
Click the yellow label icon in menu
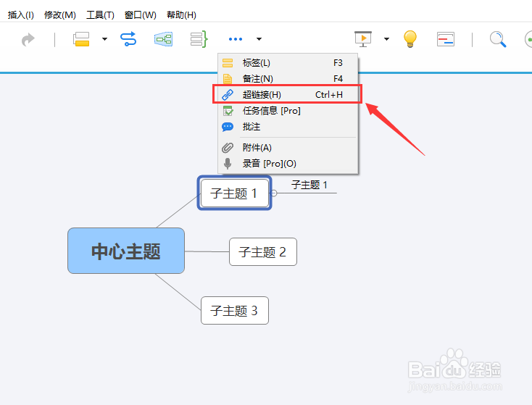228,63
